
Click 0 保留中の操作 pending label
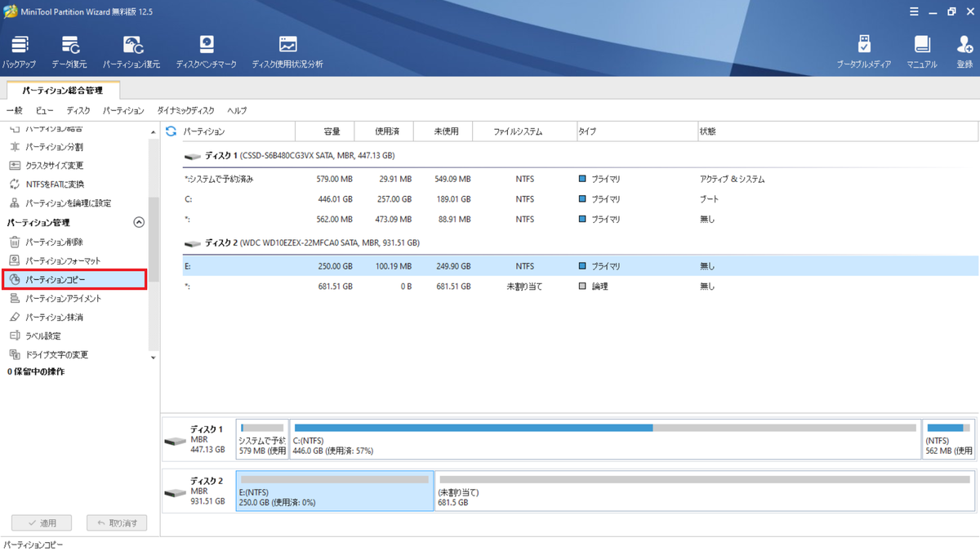36,372
